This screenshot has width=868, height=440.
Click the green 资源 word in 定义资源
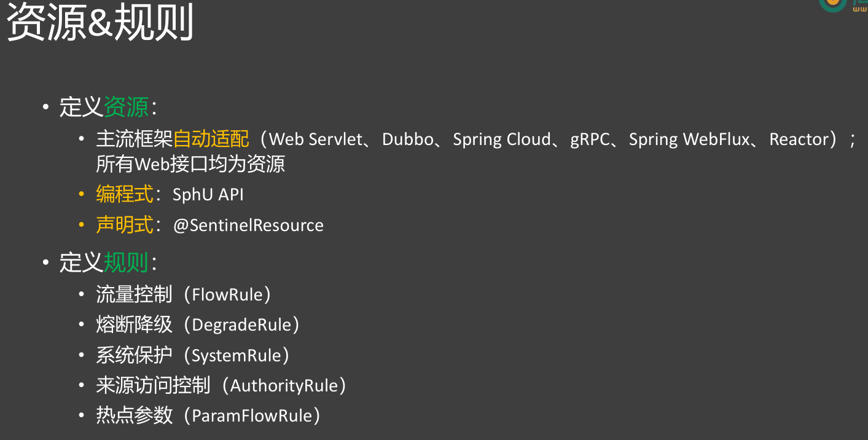(x=126, y=108)
